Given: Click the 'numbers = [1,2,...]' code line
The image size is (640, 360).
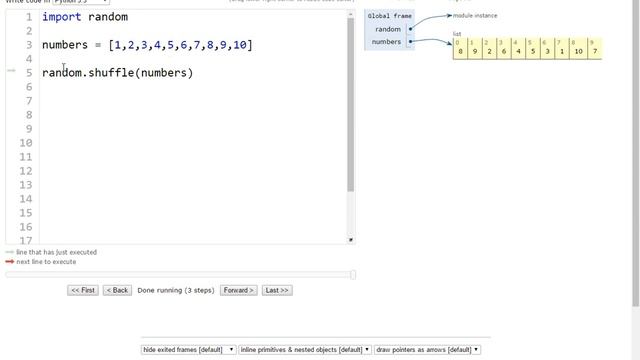Looking at the screenshot, I should (x=147, y=45).
